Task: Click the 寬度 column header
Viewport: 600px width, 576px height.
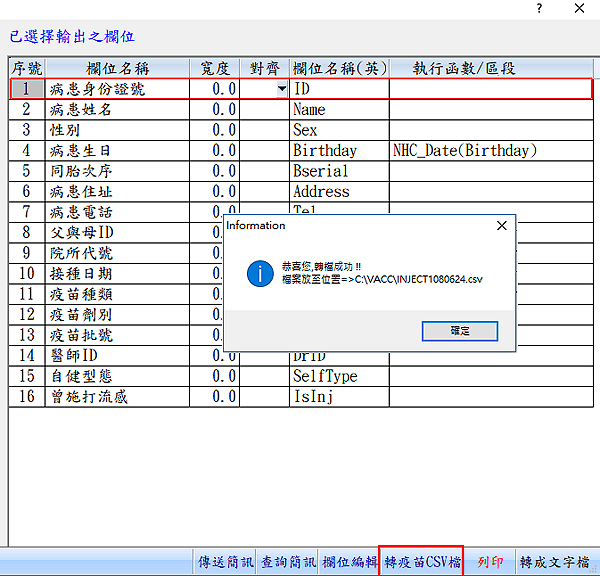Action: click(x=214, y=68)
